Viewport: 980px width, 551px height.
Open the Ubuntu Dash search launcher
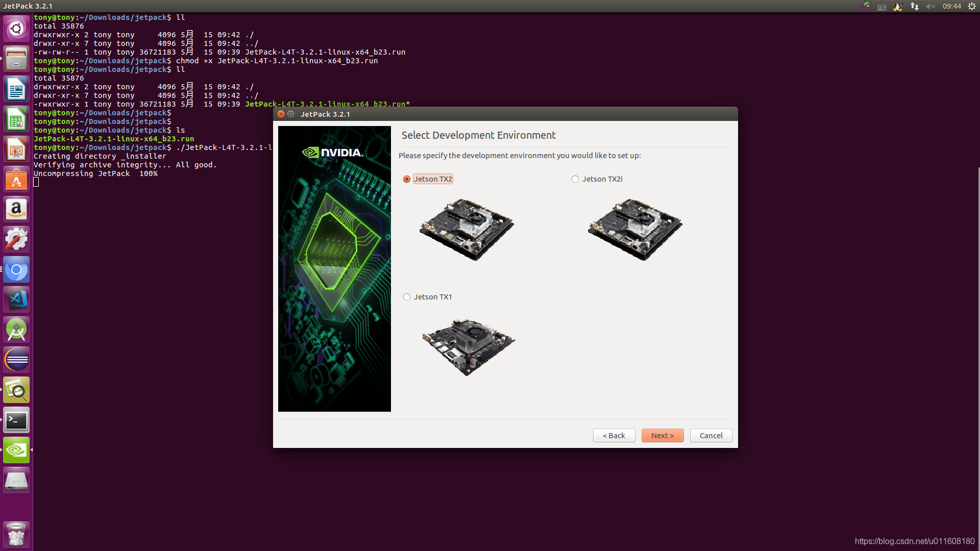[x=16, y=29]
